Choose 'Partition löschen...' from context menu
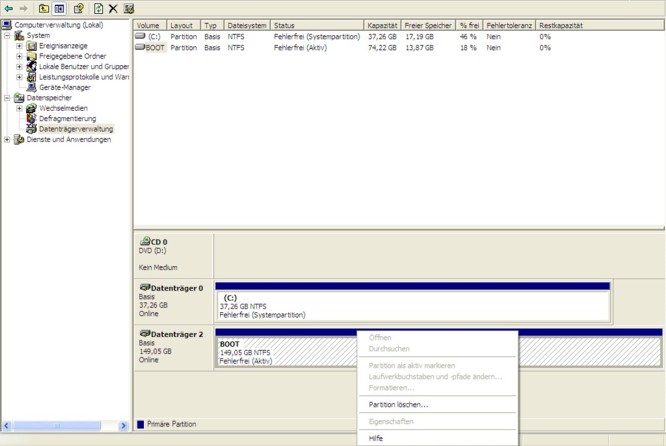Screen dimensions: 666x446 pyautogui.click(x=398, y=404)
